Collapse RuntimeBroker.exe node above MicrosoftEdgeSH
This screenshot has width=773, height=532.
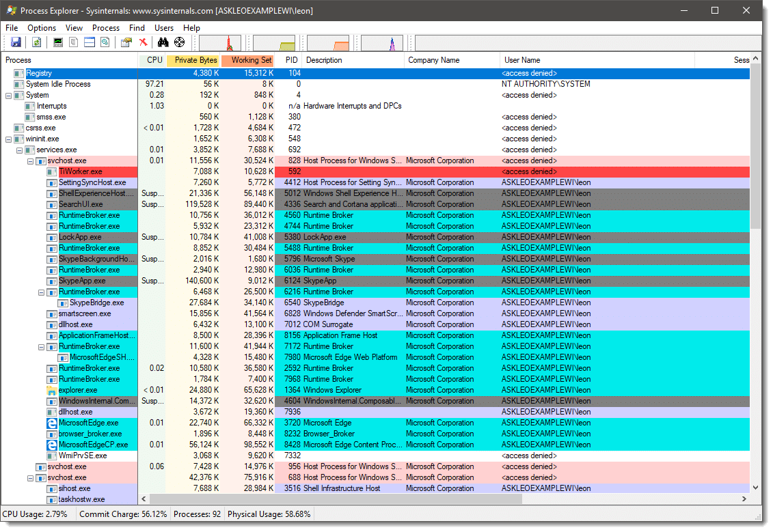(41, 347)
